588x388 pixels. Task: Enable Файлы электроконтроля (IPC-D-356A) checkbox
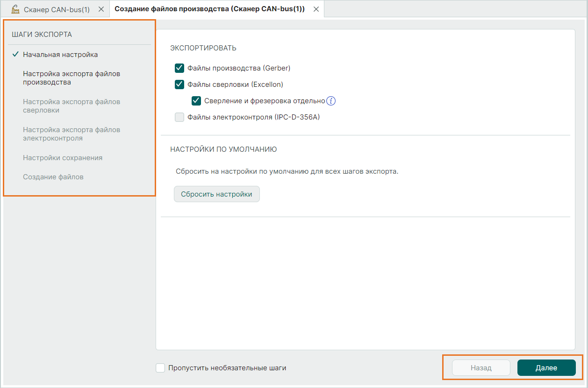(x=179, y=117)
